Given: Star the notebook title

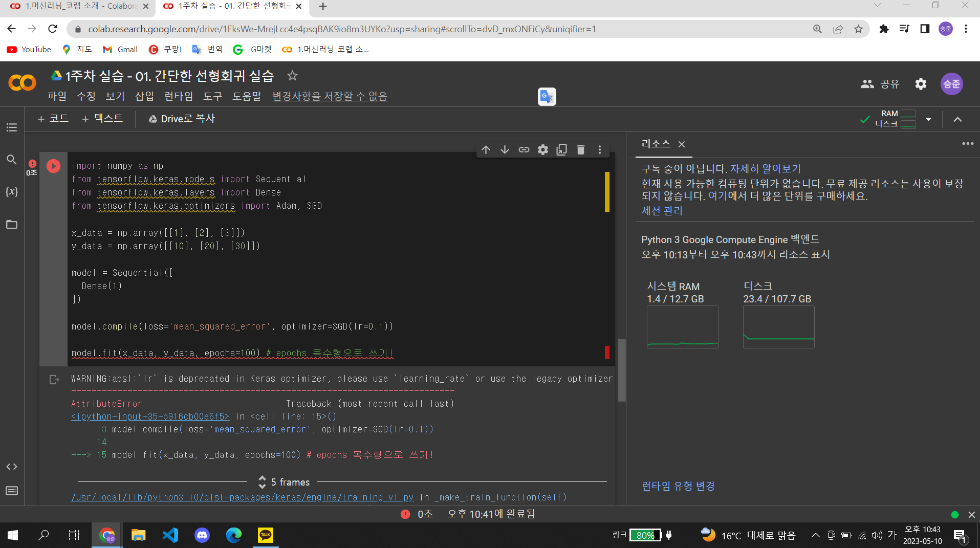Looking at the screenshot, I should coord(292,76).
